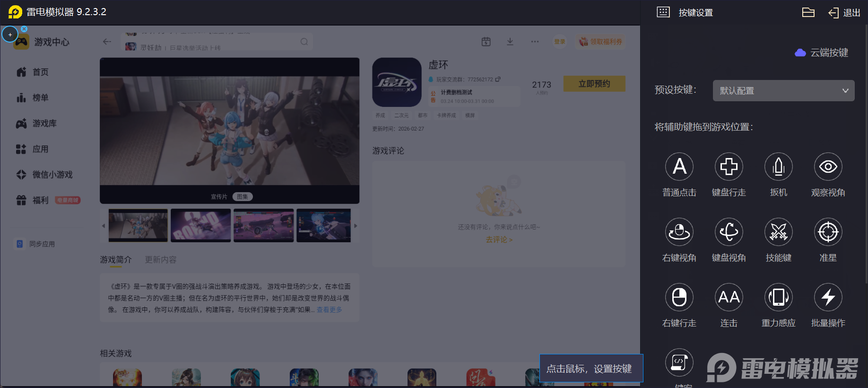Select the 右键视角 key icon
Image resolution: width=868 pixels, height=388 pixels.
click(679, 232)
